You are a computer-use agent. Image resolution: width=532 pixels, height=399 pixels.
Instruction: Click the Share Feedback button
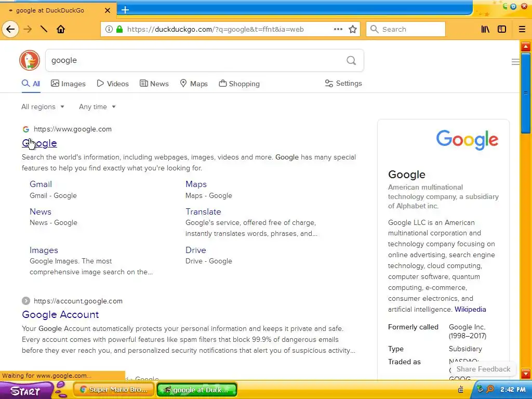[483, 369]
